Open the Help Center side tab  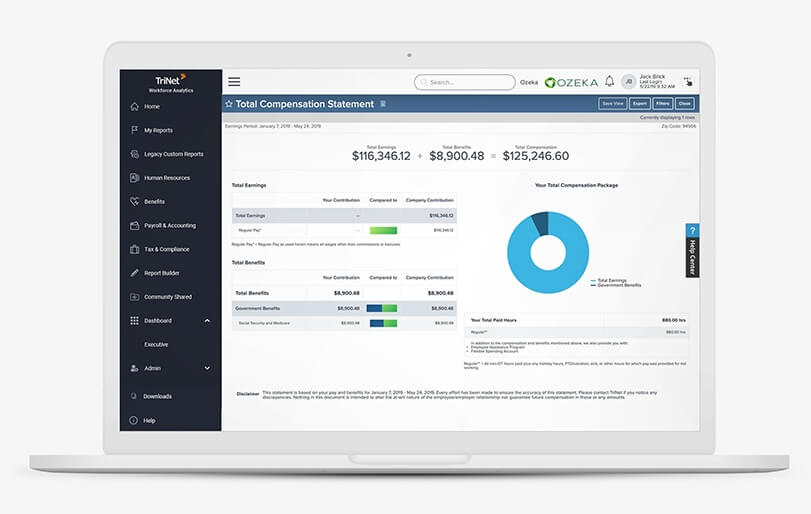tap(692, 250)
